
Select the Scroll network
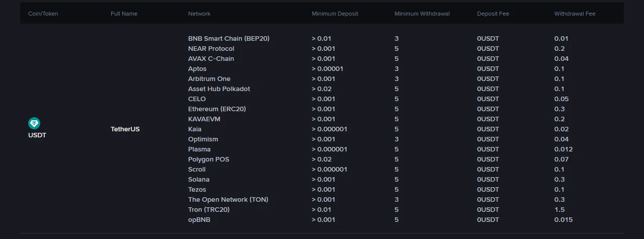tap(197, 170)
